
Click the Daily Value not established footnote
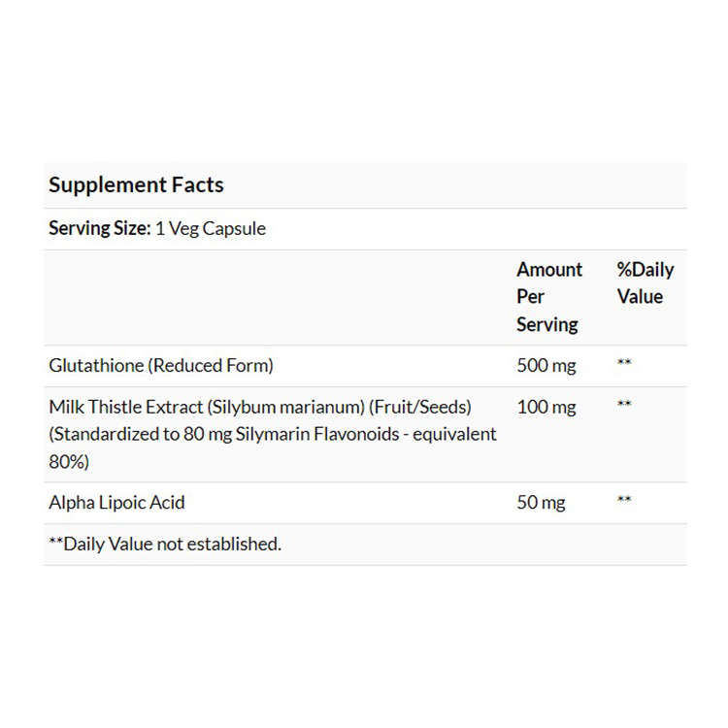pos(165,544)
